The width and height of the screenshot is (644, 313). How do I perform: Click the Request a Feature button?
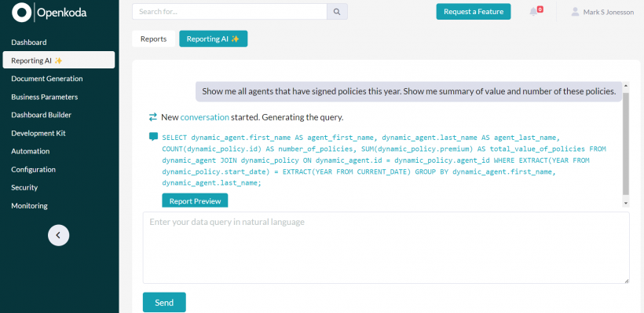(473, 12)
